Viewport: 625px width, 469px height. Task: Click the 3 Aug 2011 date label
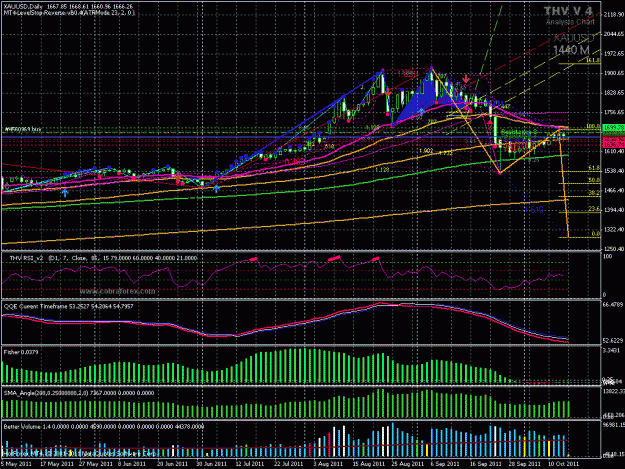pyautogui.click(x=328, y=464)
